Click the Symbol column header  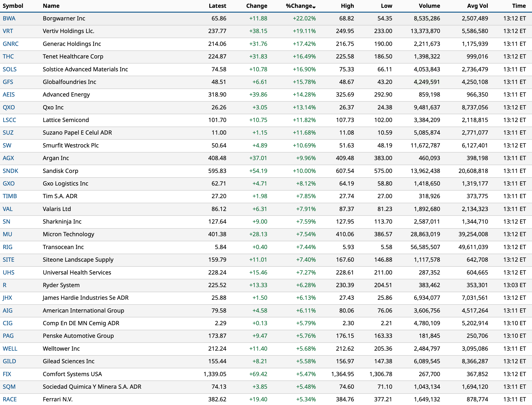(x=13, y=6)
